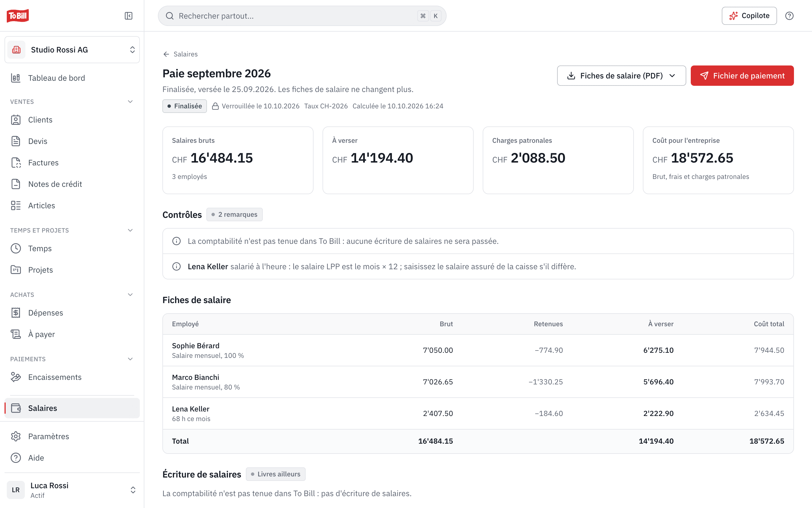Viewport: 812px width, 508px height.
Task: Click the Livres ailleurs badge
Action: click(x=275, y=474)
